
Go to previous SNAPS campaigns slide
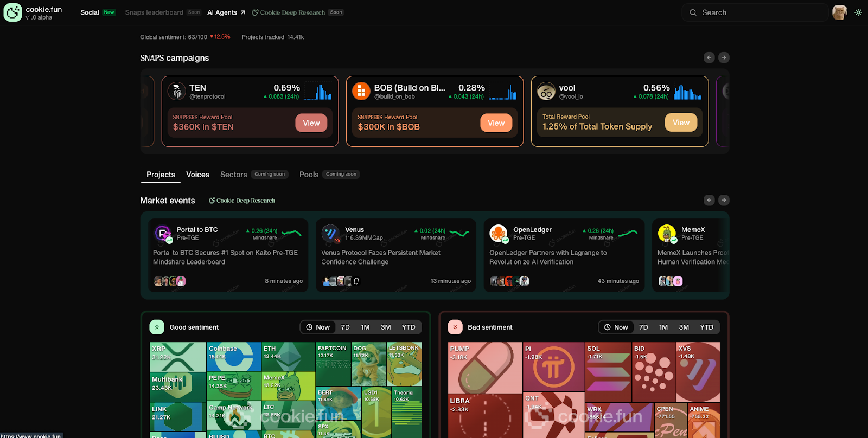coord(709,57)
